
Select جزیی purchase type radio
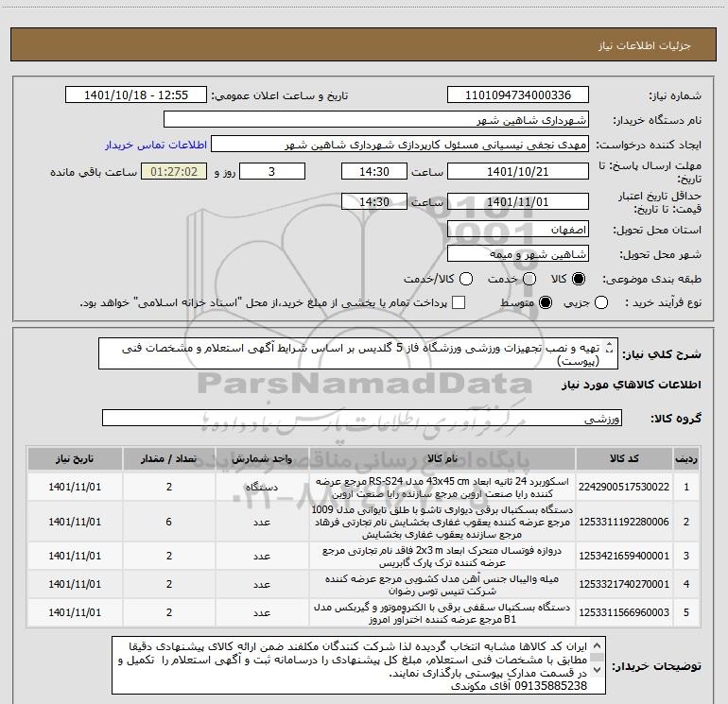click(x=601, y=303)
